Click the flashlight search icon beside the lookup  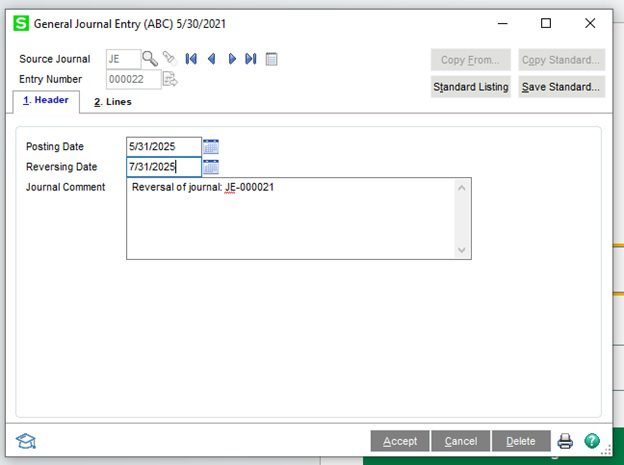pyautogui.click(x=169, y=57)
